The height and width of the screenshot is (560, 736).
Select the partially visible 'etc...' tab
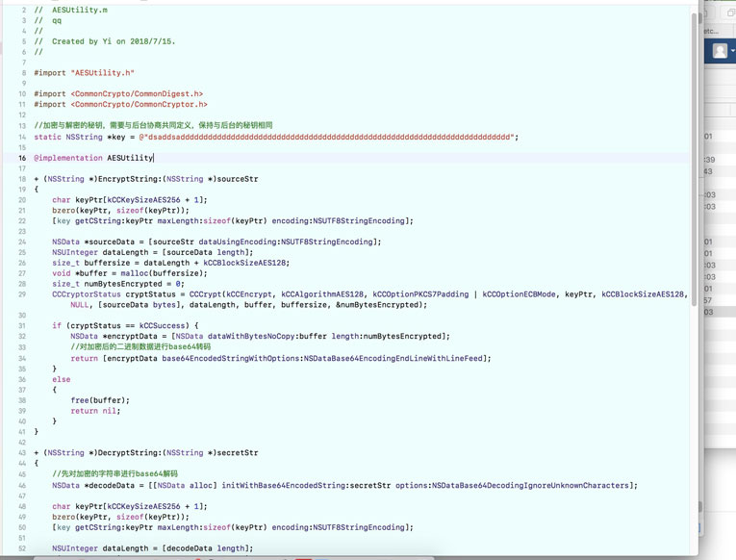coord(711,31)
